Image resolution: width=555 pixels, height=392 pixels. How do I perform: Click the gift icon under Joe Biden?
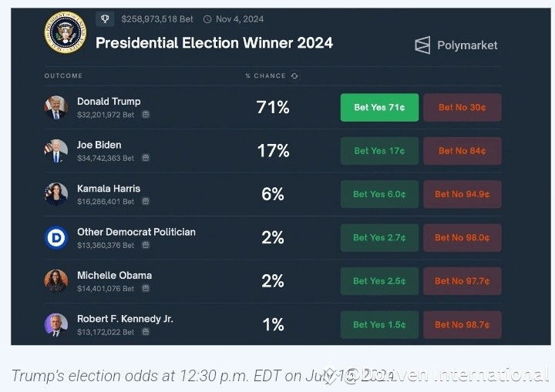click(x=146, y=158)
